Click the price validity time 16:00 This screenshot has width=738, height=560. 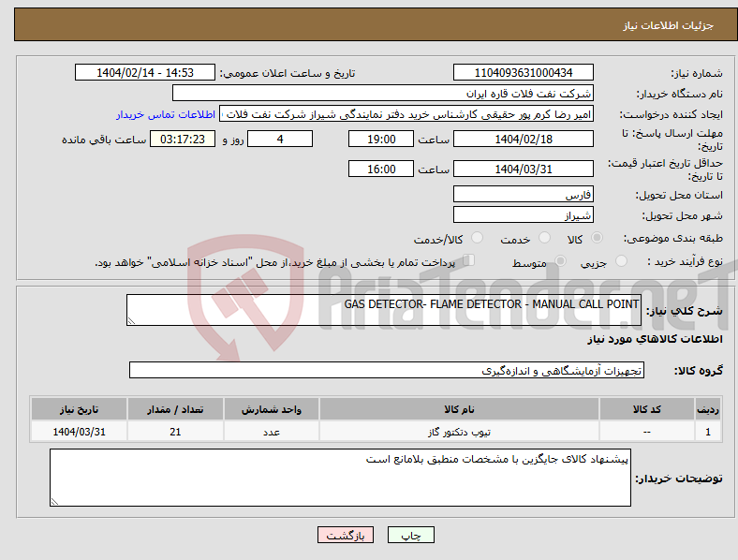[381, 169]
